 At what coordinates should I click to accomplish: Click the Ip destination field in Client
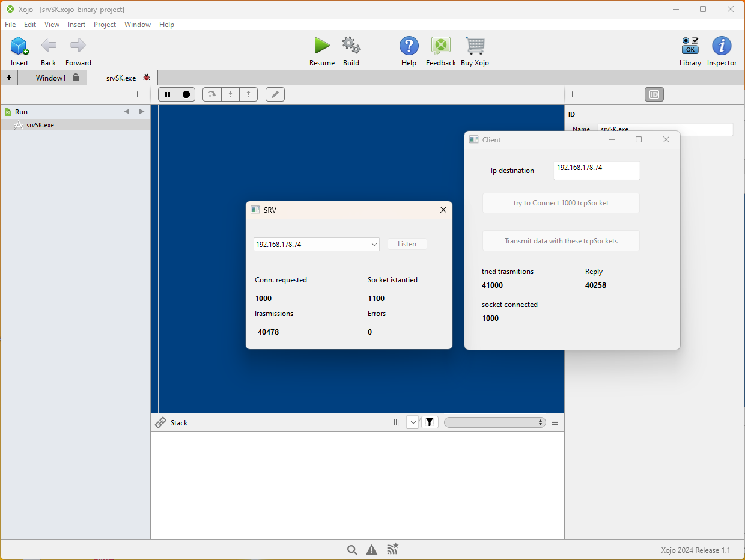[x=597, y=171]
